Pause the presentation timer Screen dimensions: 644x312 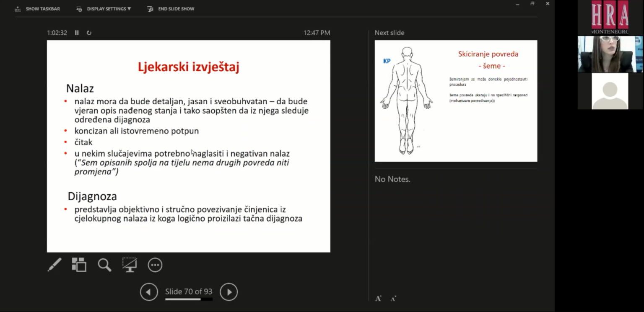point(77,33)
